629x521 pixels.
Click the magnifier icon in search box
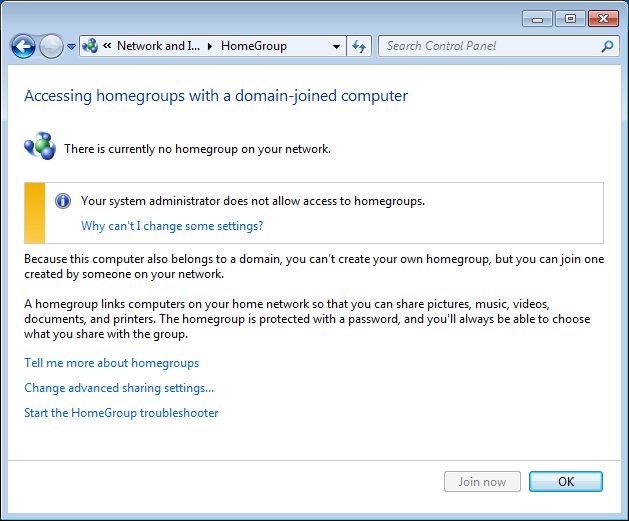[x=607, y=46]
